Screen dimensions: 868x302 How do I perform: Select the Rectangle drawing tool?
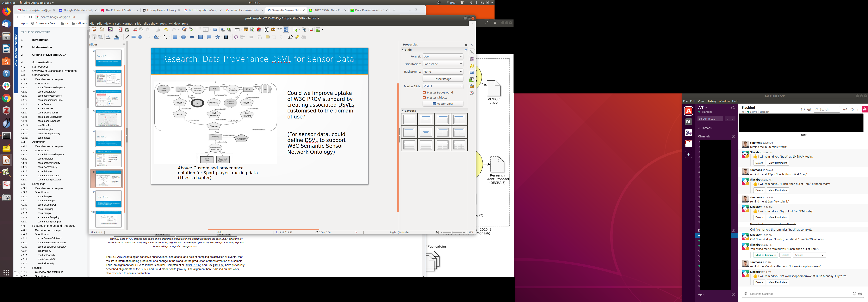[x=134, y=37]
